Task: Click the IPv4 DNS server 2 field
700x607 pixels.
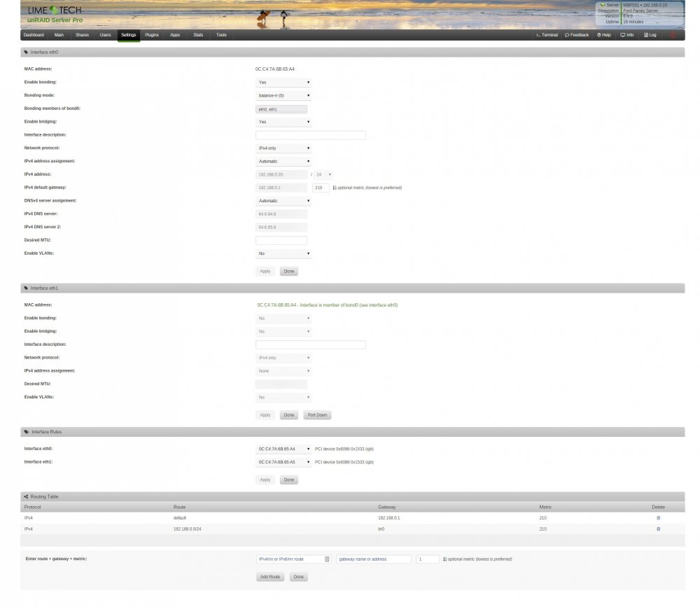Action: pos(281,228)
